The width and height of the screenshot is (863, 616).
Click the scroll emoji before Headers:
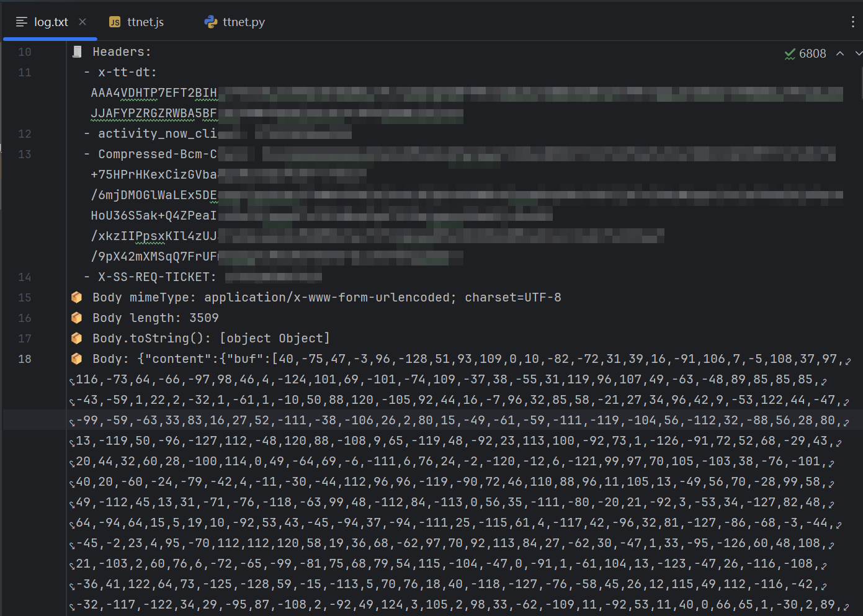(77, 51)
